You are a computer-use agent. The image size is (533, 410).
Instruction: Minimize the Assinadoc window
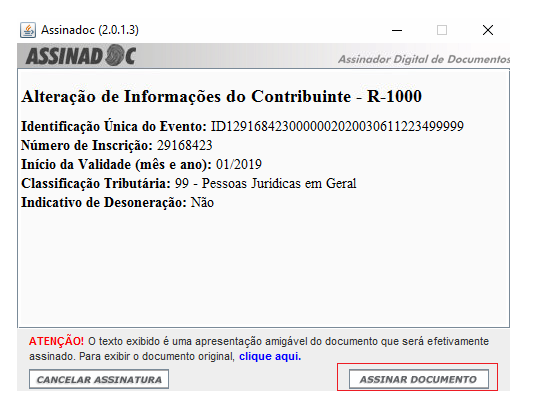click(397, 30)
